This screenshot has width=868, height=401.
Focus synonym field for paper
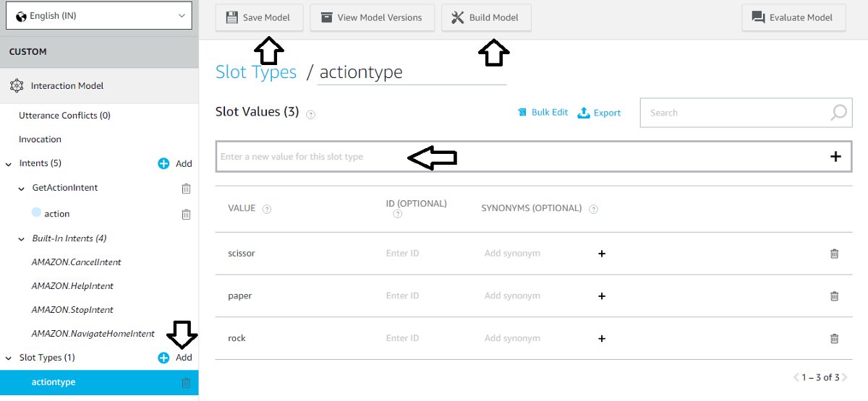[x=512, y=296]
